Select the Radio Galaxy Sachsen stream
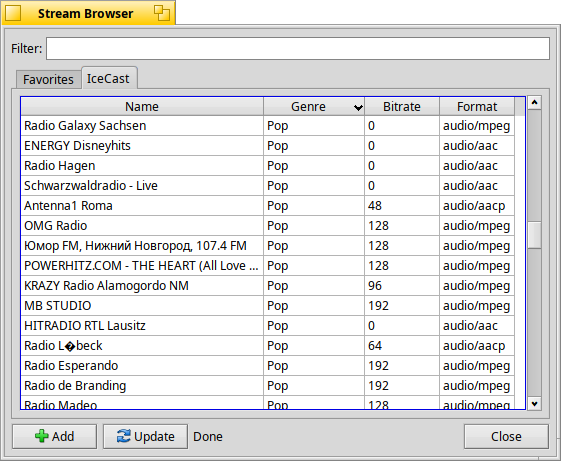561x461 pixels. (x=268, y=126)
